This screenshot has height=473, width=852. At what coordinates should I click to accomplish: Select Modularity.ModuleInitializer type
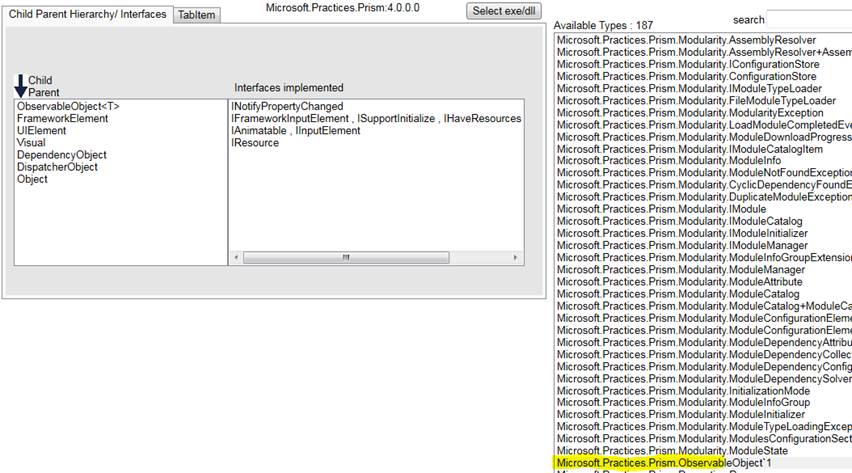681,414
